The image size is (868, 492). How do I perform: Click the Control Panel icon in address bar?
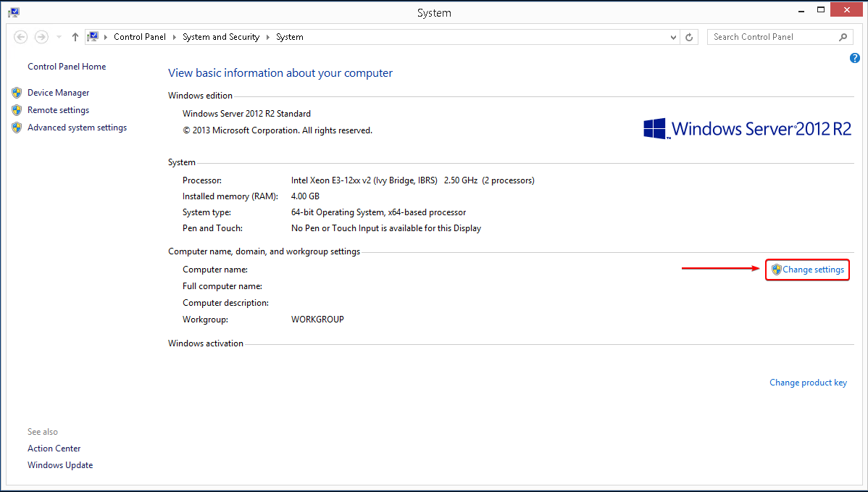click(93, 36)
